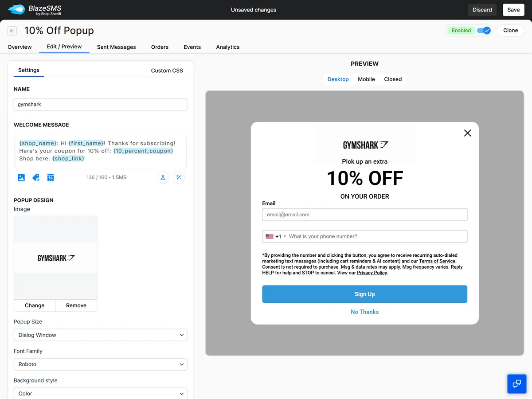Viewport: 532px width, 399px height.
Task: Insert a discount coupon via percent icon
Action: [51, 178]
